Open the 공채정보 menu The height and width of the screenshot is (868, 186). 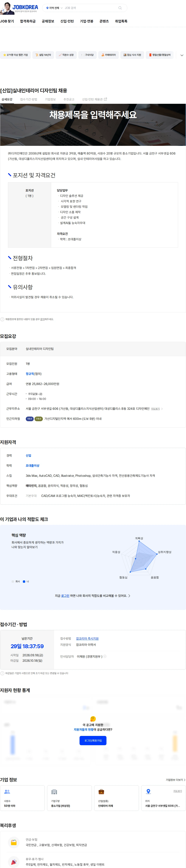(48, 21)
